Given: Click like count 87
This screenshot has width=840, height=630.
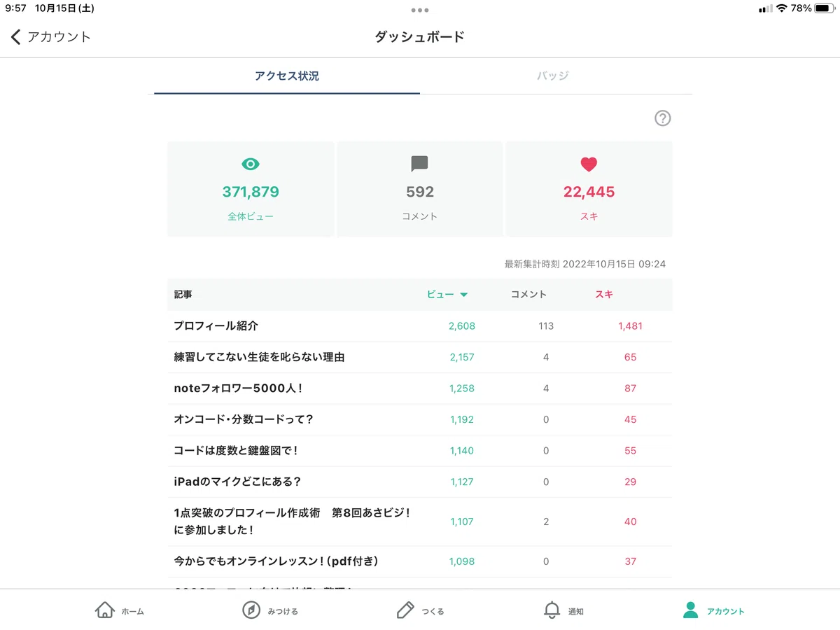Looking at the screenshot, I should pyautogui.click(x=630, y=388).
